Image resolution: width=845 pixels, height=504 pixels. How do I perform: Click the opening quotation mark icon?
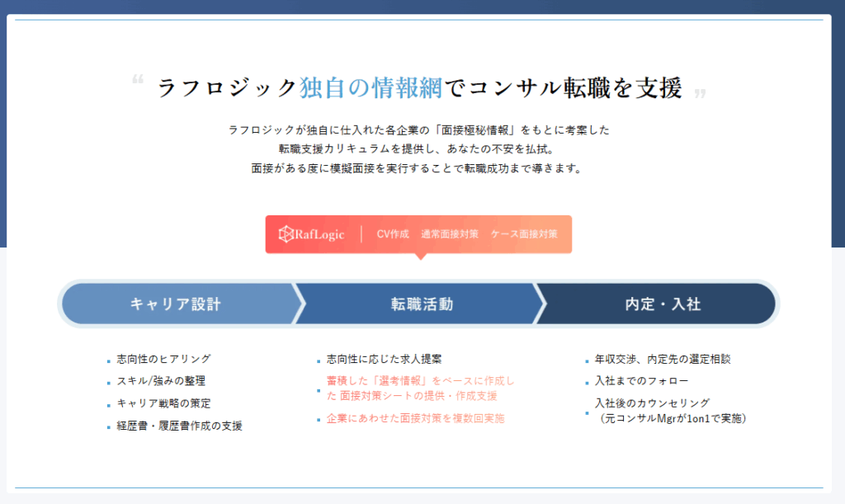pyautogui.click(x=138, y=81)
